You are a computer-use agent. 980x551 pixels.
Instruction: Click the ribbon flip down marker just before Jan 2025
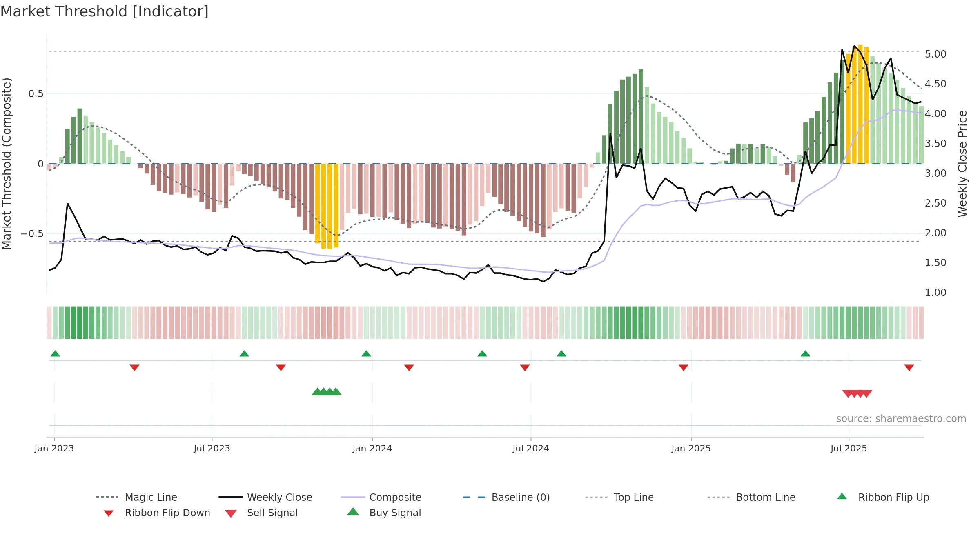pyautogui.click(x=684, y=368)
